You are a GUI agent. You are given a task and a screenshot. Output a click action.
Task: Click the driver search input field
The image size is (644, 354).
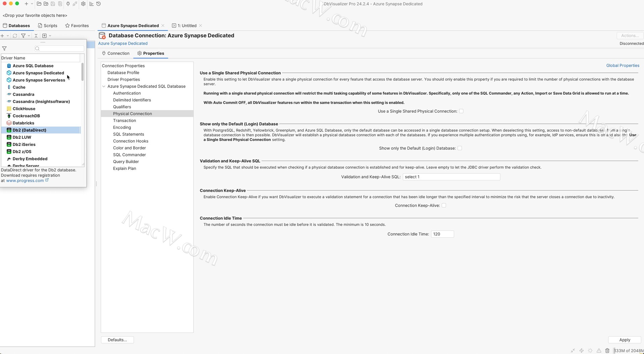click(x=59, y=49)
